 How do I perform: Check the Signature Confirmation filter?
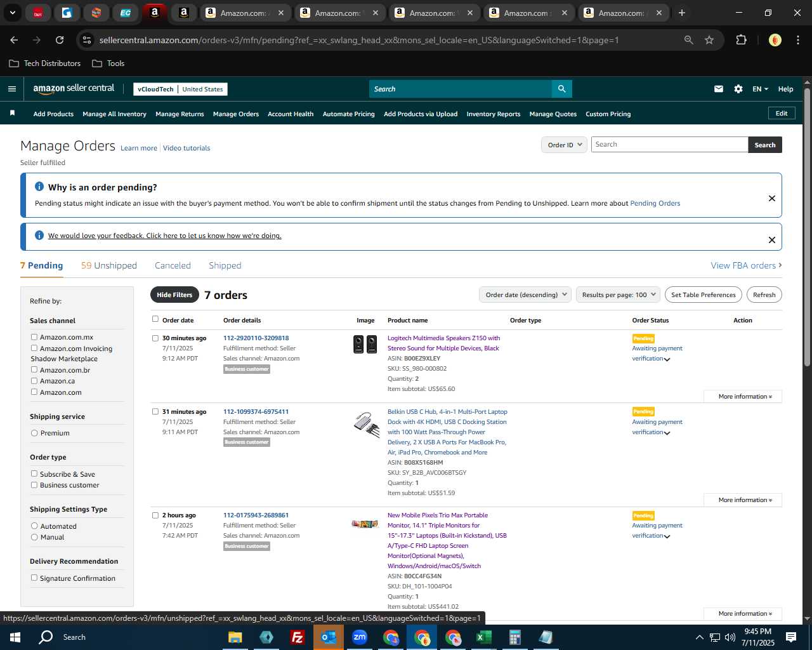(x=34, y=578)
